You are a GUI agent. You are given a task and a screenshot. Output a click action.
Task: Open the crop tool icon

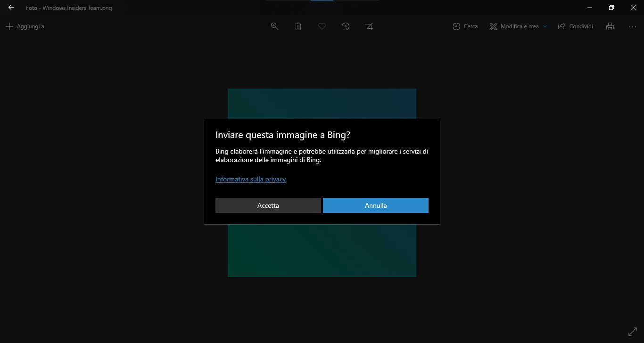pos(369,26)
